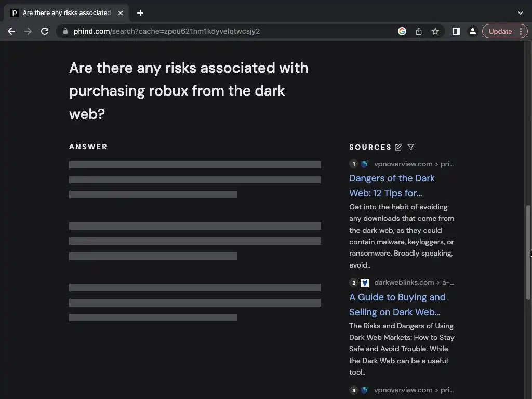Reload the Phind page

tap(45, 31)
